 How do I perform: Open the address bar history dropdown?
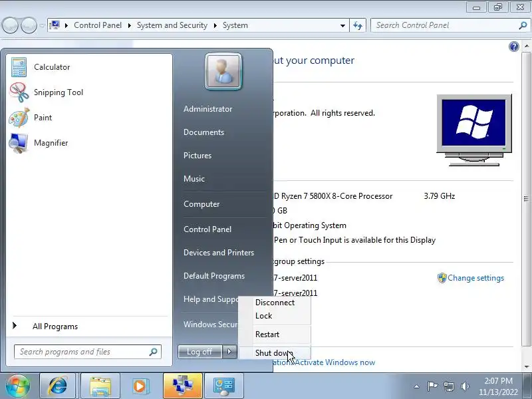[342, 25]
